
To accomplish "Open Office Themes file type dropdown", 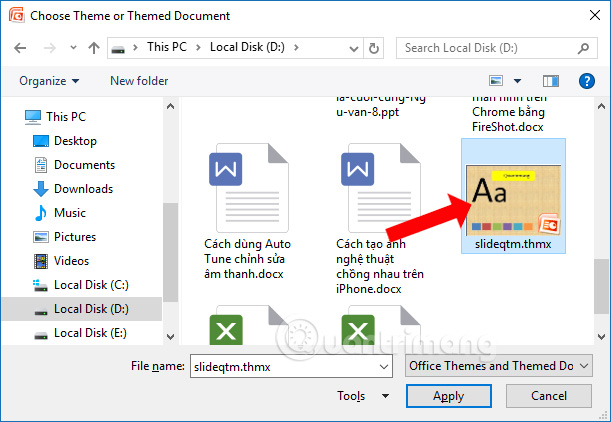I will tap(499, 365).
